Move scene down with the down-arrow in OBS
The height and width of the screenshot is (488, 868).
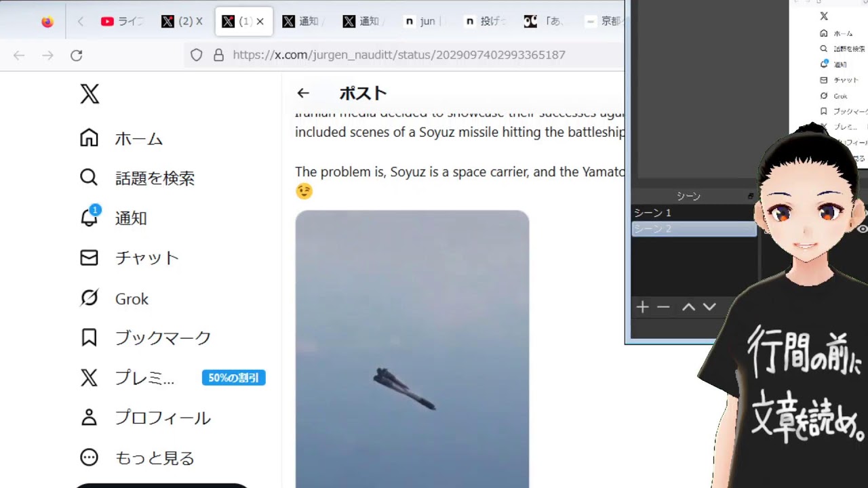[709, 307]
